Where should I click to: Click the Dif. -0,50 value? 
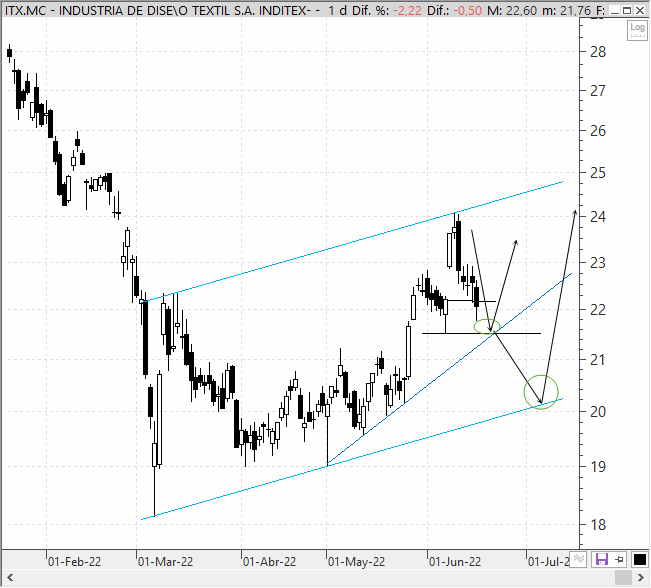(467, 10)
